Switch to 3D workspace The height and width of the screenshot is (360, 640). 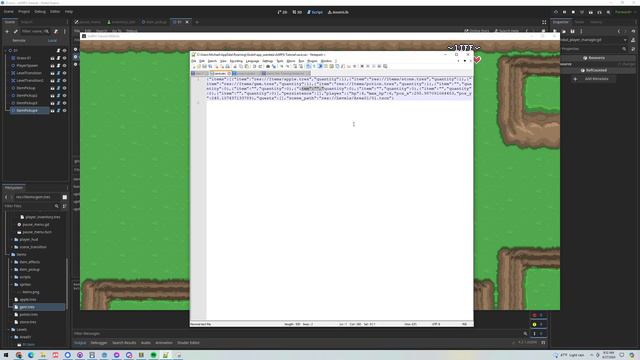(x=297, y=12)
